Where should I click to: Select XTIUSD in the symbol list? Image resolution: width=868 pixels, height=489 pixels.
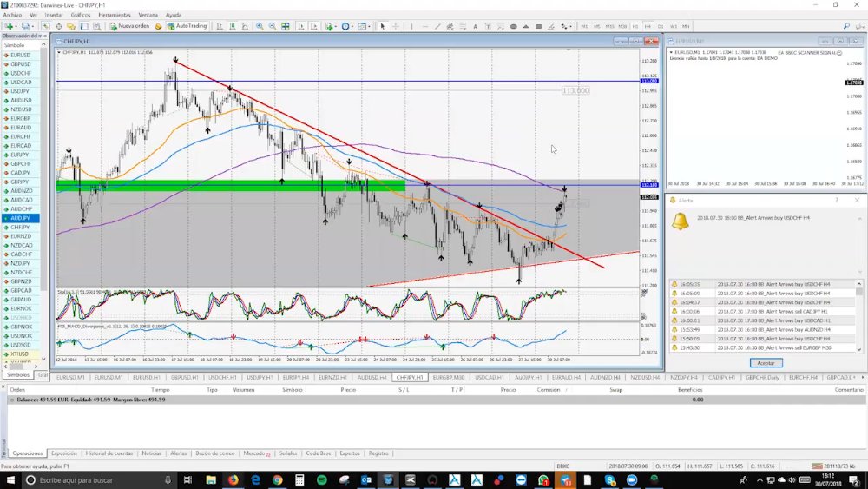[x=19, y=354]
